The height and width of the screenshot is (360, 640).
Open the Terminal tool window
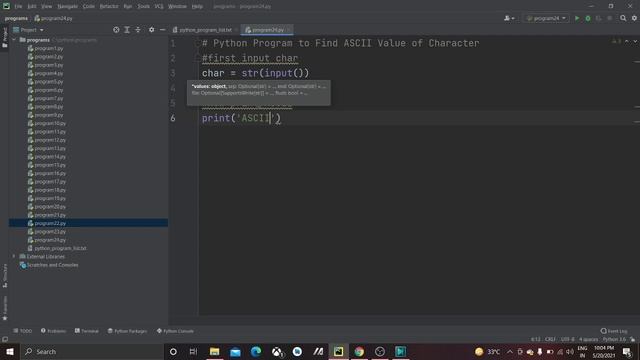tap(87, 331)
